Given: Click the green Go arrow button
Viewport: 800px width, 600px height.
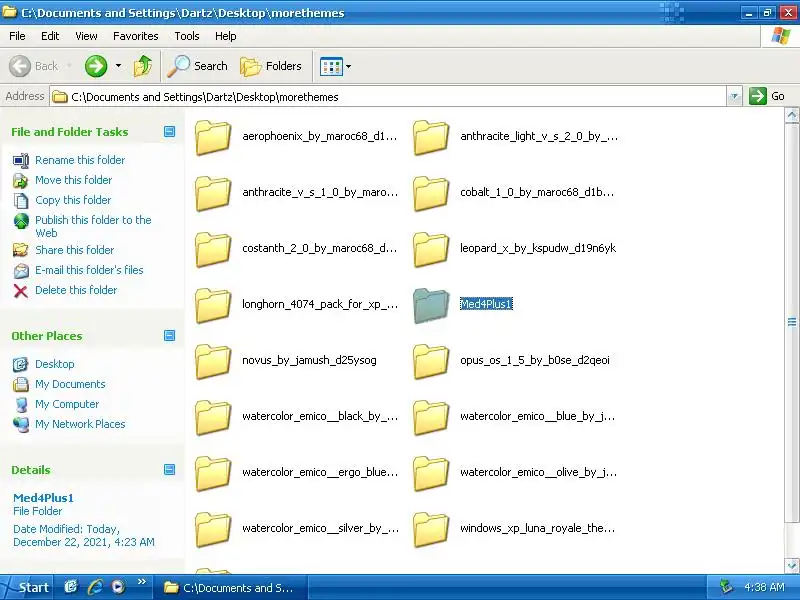Looking at the screenshot, I should [758, 96].
